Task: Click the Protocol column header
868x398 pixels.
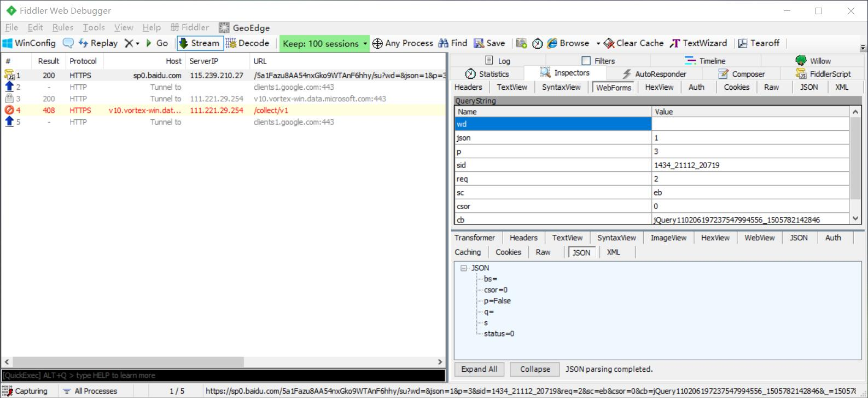Action: tap(84, 61)
